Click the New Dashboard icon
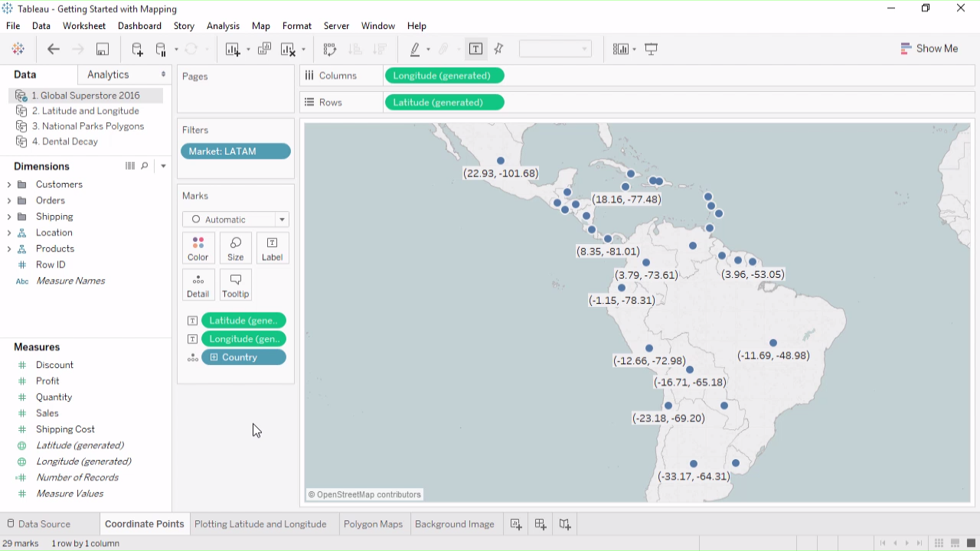The height and width of the screenshot is (551, 980). click(x=541, y=524)
